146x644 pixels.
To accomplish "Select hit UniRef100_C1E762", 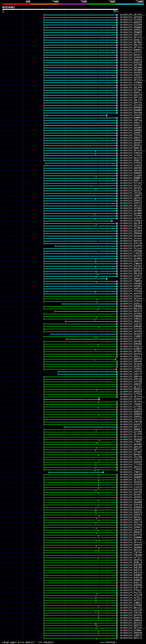I will 131,324.
